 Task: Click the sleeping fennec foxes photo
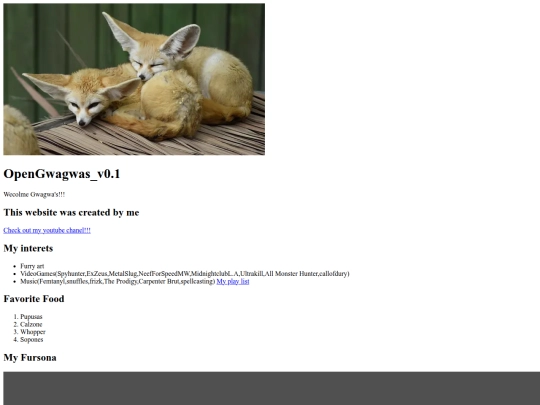(134, 79)
